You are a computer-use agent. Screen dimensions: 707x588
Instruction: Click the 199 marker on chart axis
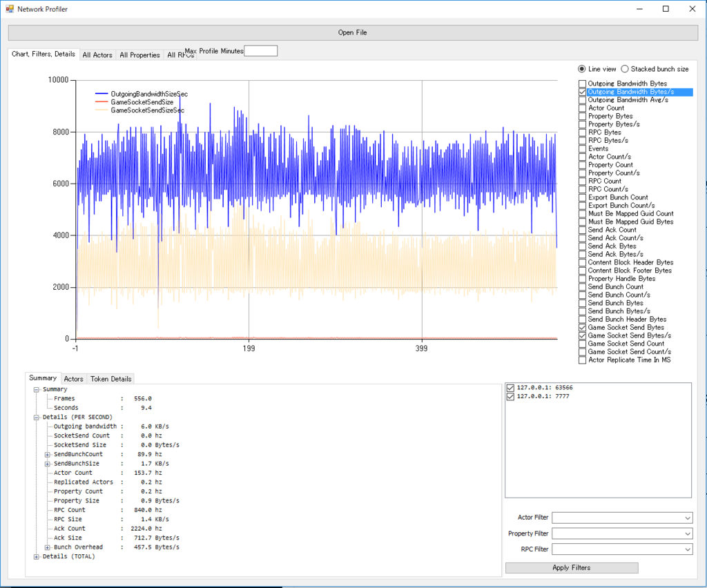249,349
